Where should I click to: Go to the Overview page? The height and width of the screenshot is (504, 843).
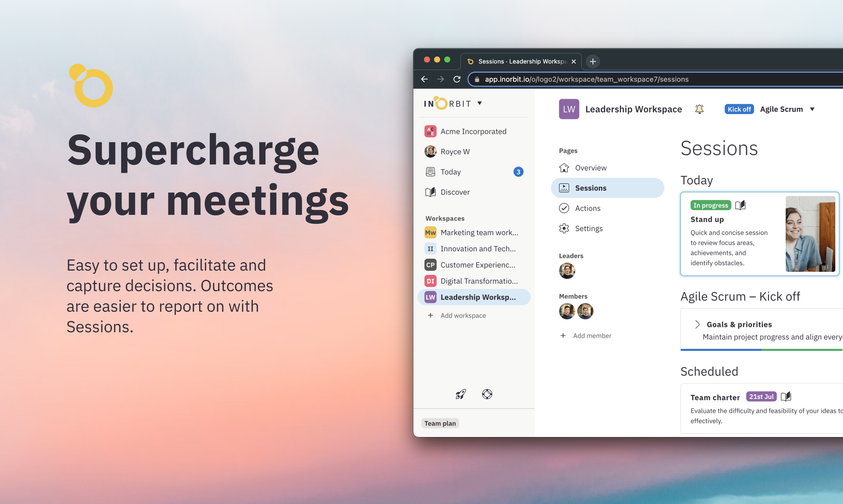607,168
